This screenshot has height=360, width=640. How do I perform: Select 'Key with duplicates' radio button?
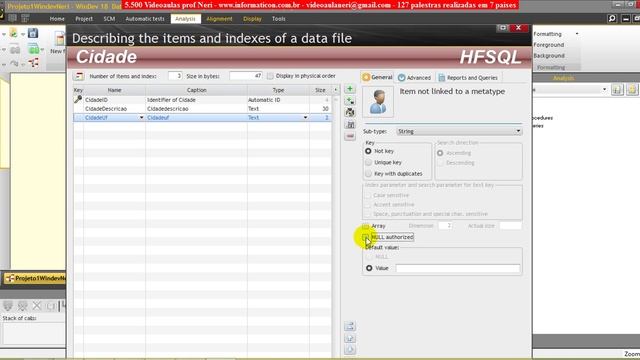tap(368, 174)
